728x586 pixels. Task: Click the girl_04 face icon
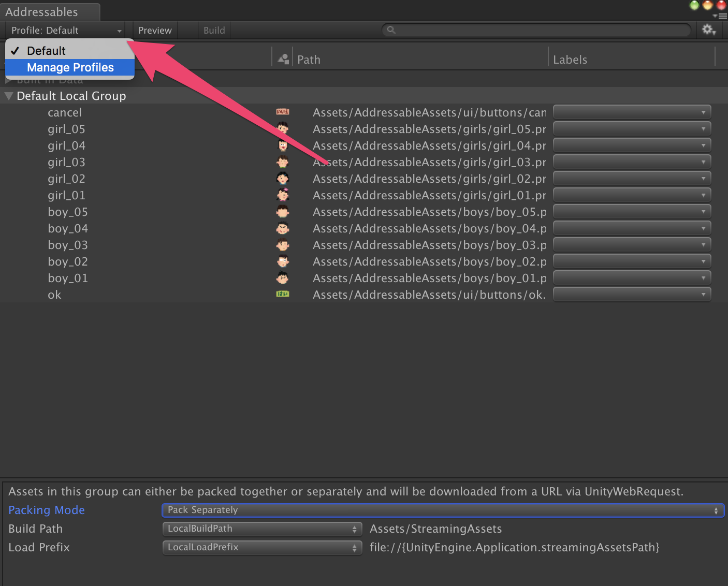[x=283, y=145]
